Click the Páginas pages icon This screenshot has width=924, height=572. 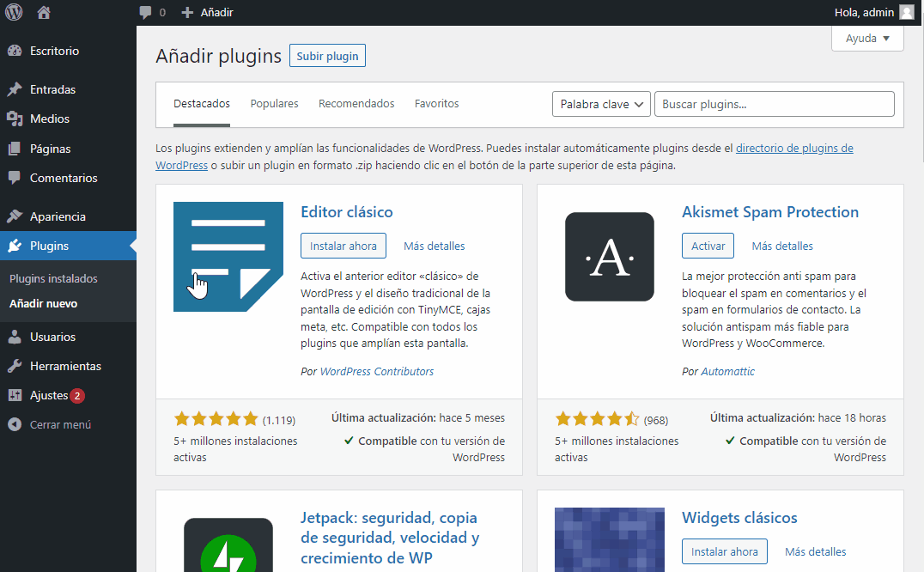click(x=15, y=149)
